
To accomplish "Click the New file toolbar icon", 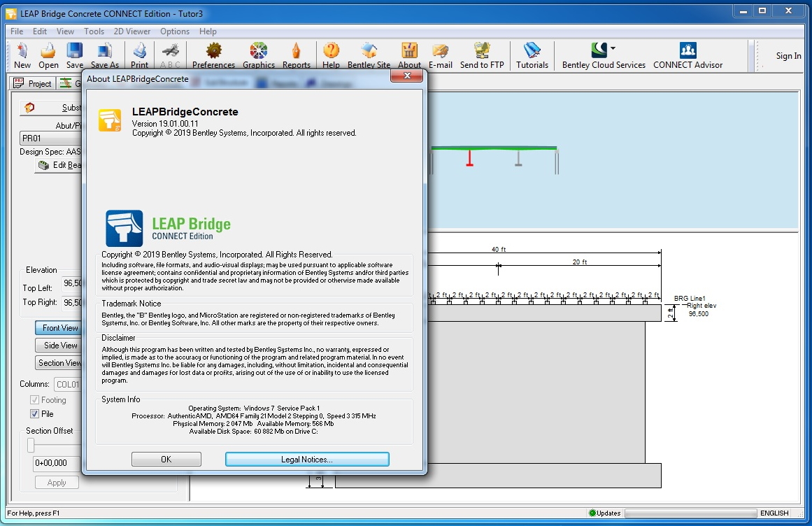I will click(x=22, y=56).
